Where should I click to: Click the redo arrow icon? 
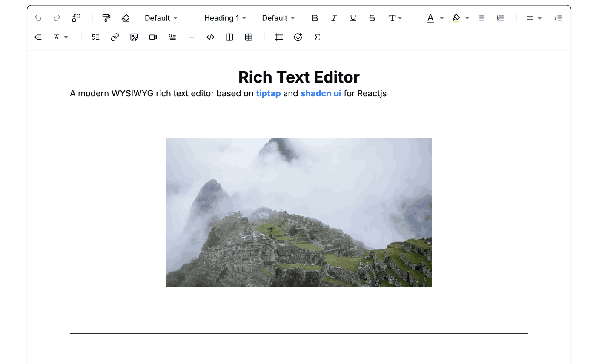tap(57, 18)
